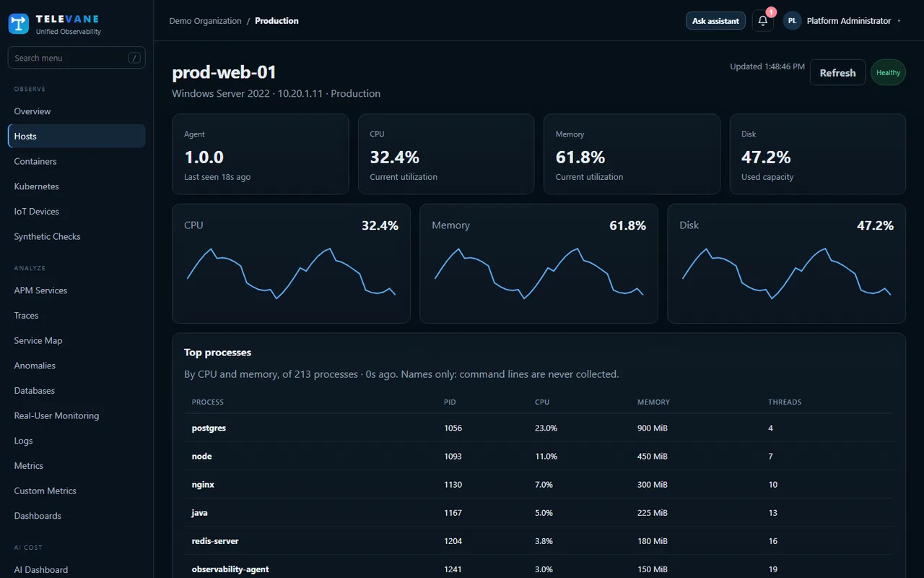Go to the Logs page
This screenshot has height=578, width=924.
tap(77, 441)
